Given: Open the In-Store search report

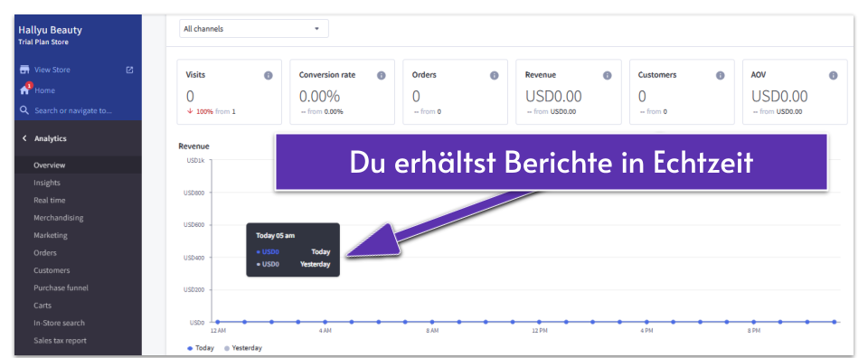Looking at the screenshot, I should [x=60, y=323].
